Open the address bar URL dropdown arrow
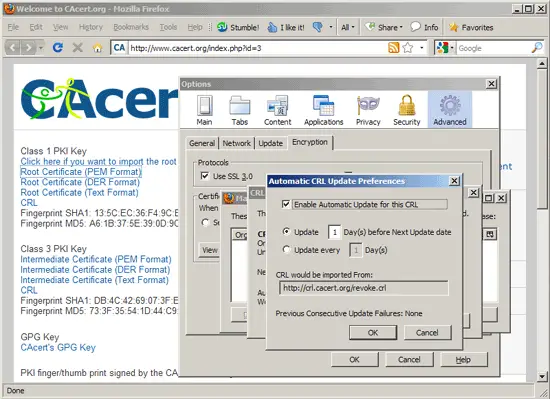 pyautogui.click(x=422, y=48)
